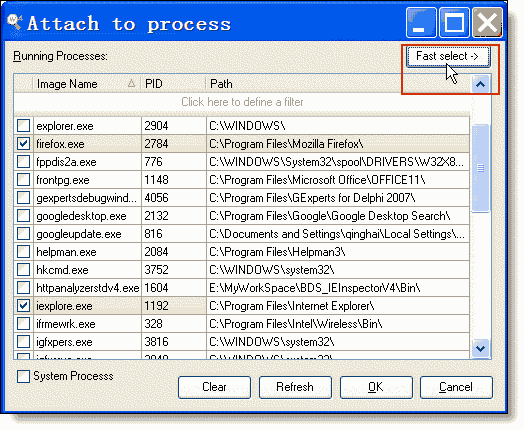Select the httpanalyzerstdv4.exe image name
Image resolution: width=524 pixels, height=430 pixels.
[88, 288]
